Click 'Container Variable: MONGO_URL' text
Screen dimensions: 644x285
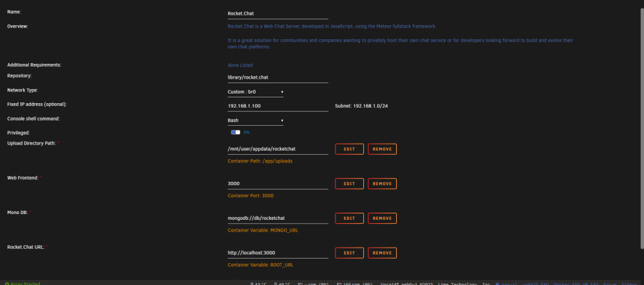(263, 230)
